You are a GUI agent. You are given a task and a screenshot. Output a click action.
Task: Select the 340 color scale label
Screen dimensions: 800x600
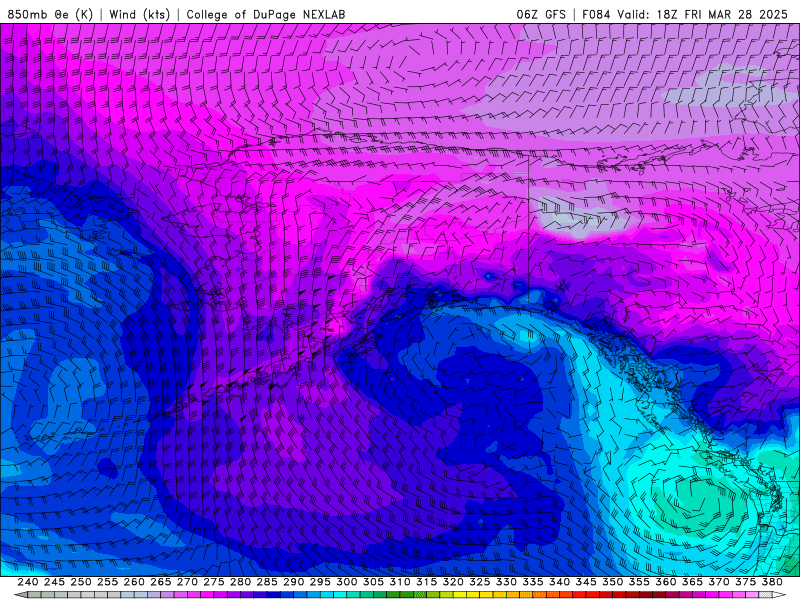[559, 582]
